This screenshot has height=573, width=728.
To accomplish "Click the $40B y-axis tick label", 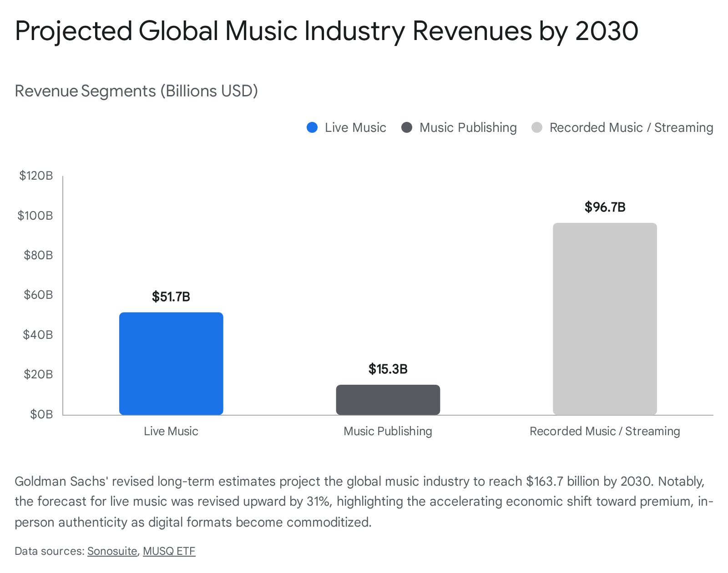I will [x=38, y=335].
